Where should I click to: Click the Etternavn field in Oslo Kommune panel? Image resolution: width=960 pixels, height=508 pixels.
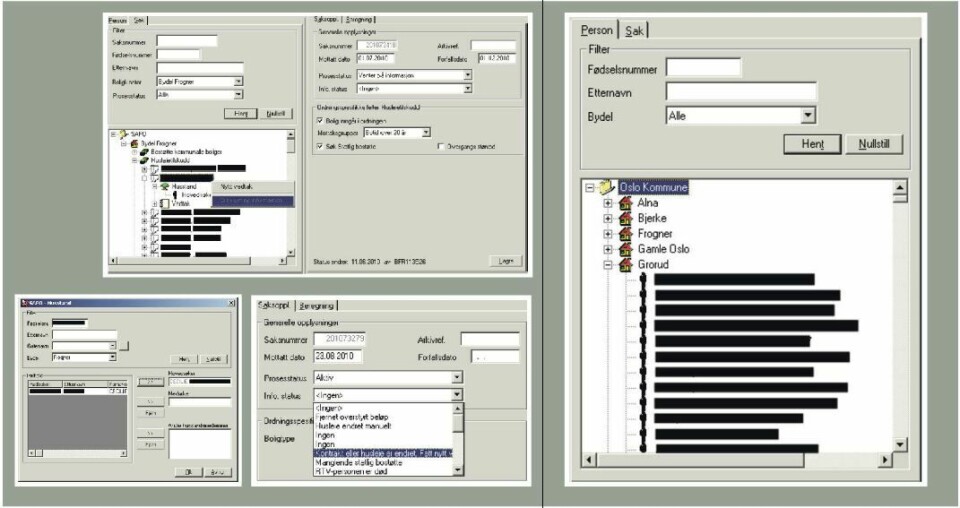coord(741,92)
